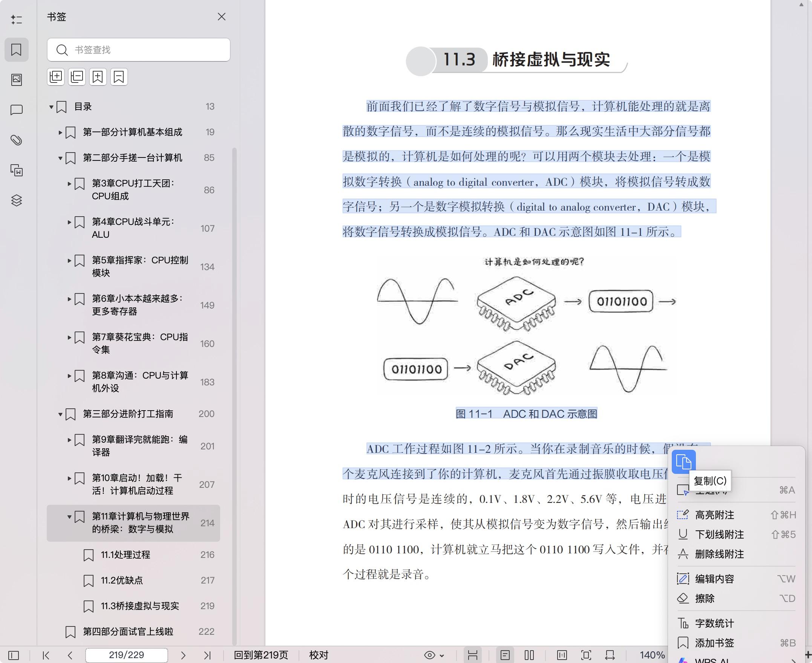Choose 下划线附注 in context menu

(x=736, y=534)
